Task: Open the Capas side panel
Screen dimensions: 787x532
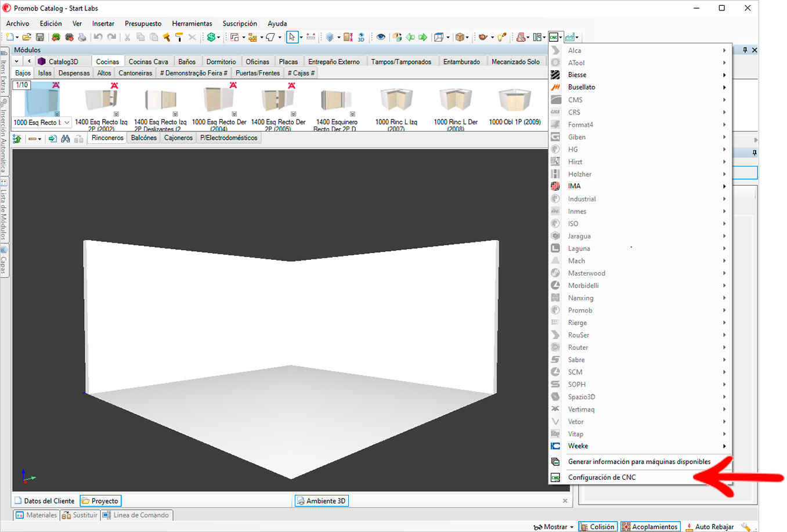Action: pos(4,261)
